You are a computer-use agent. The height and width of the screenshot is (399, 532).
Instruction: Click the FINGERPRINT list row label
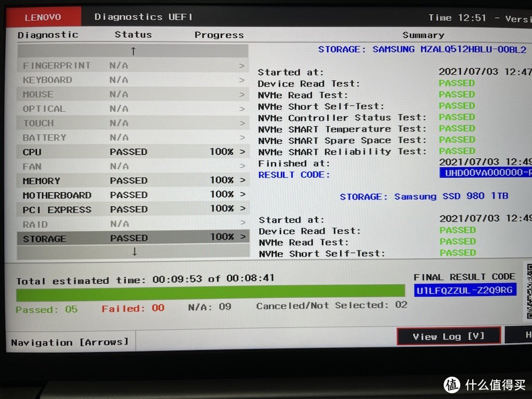[57, 65]
